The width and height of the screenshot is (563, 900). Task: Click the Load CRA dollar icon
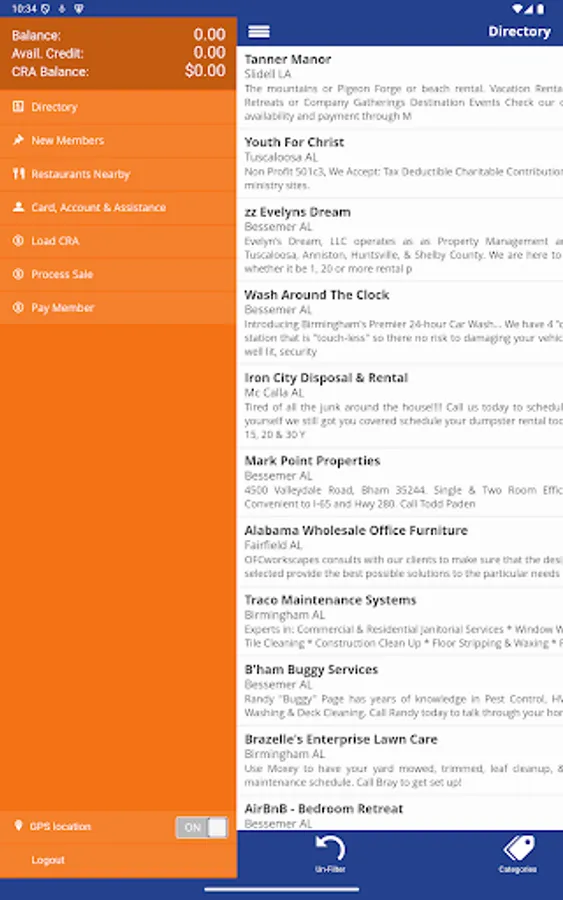(x=18, y=240)
